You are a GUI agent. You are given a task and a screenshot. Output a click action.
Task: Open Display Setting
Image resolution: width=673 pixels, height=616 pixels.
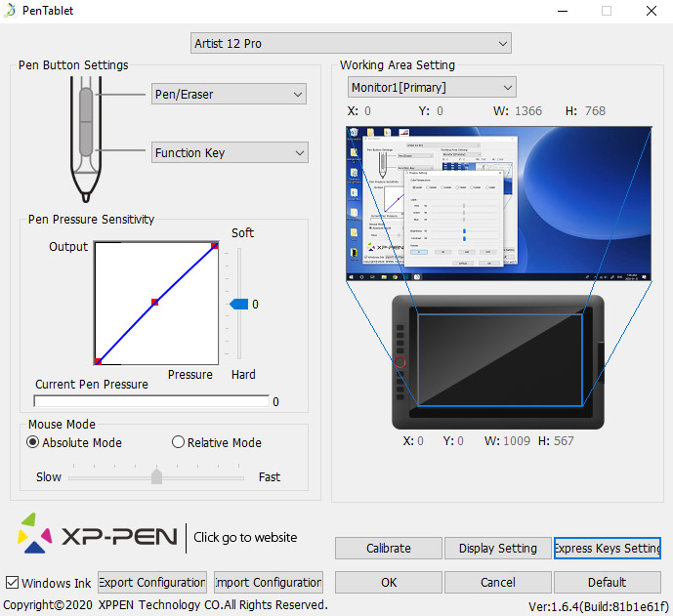coord(498,549)
